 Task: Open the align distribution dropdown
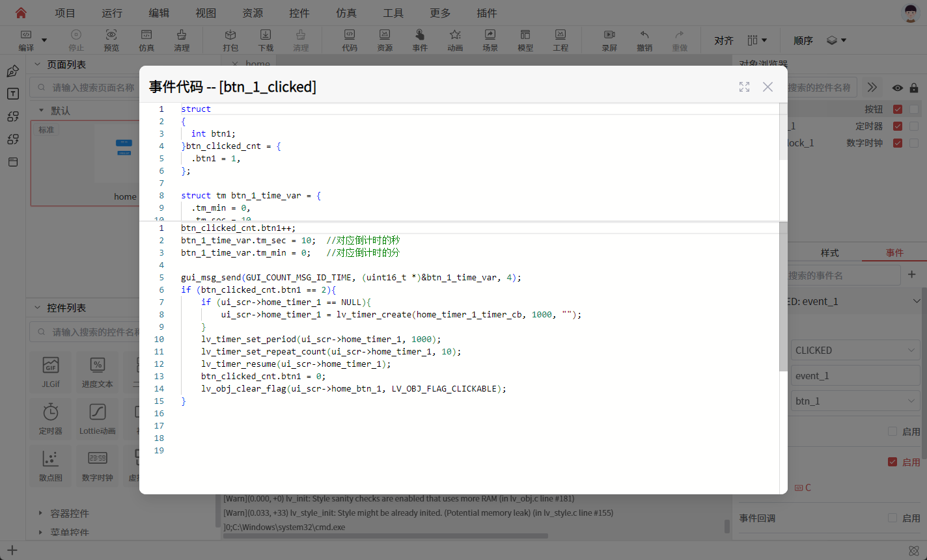(757, 40)
